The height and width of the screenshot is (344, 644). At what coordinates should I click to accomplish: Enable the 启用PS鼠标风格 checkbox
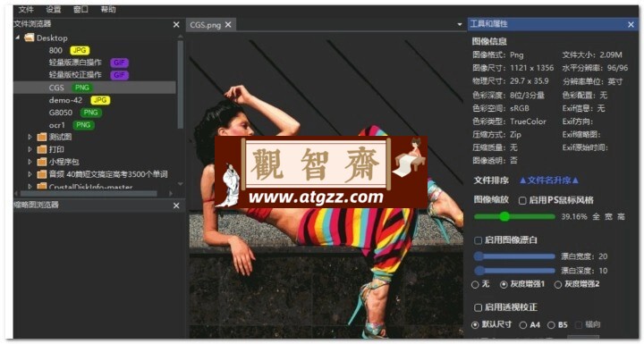coord(522,200)
